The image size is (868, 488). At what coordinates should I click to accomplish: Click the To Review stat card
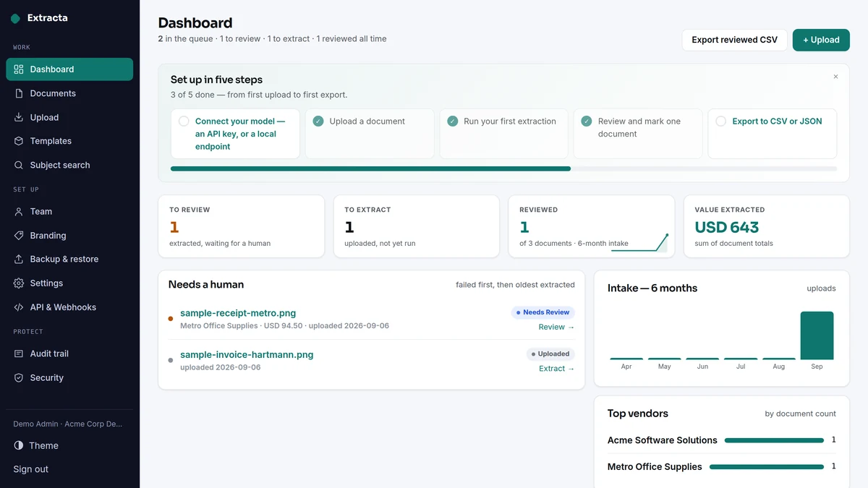pyautogui.click(x=241, y=226)
